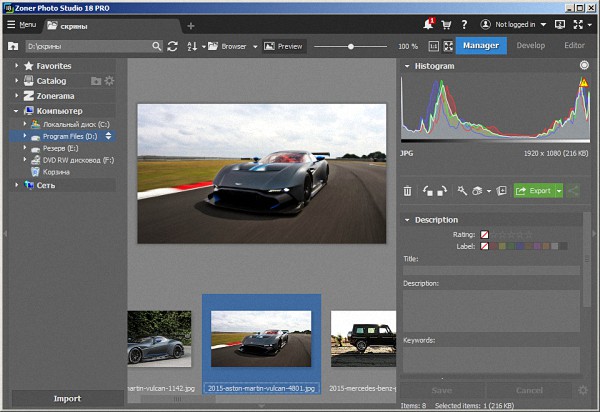Click the search magnifier in path bar

coord(156,46)
